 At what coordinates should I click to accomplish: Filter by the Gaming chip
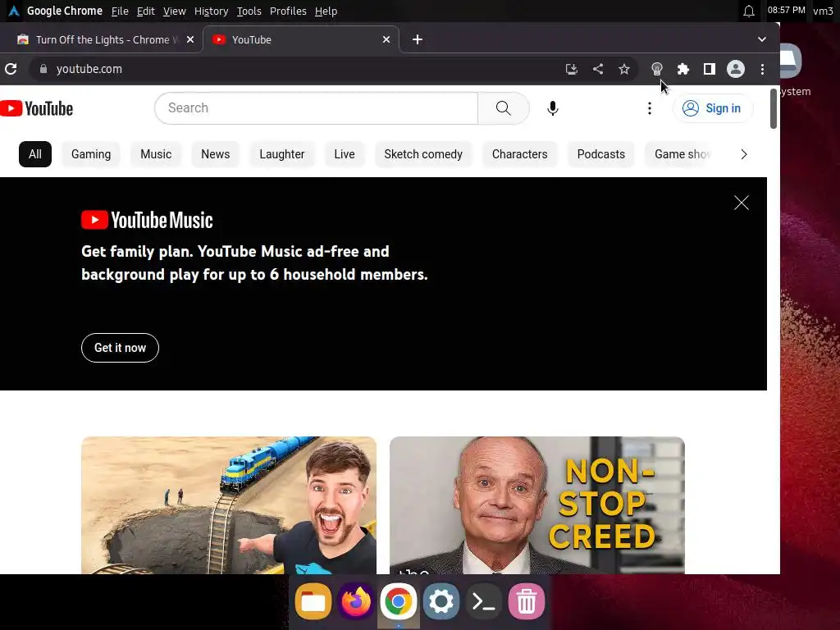tap(91, 154)
